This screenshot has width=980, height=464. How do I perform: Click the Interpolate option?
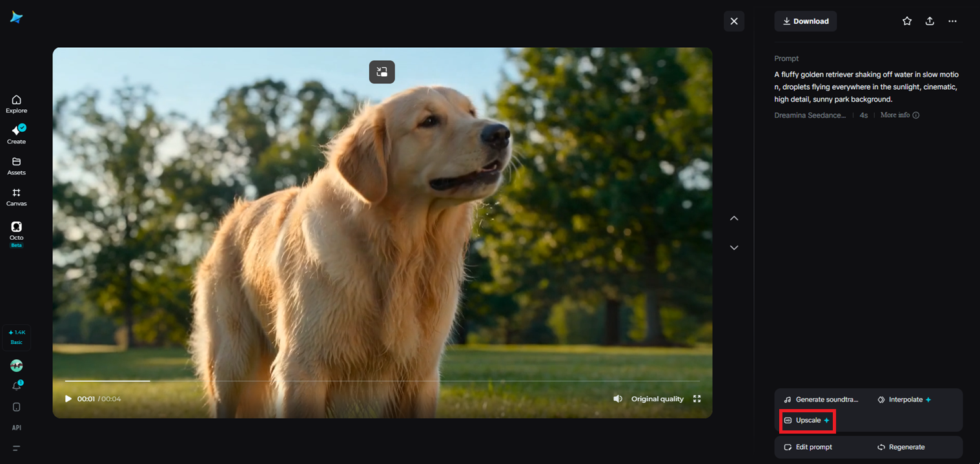tap(904, 400)
